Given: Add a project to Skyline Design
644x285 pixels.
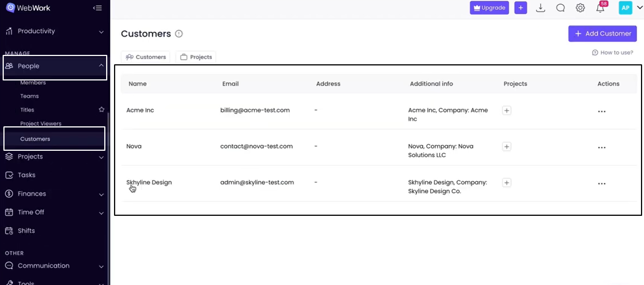Looking at the screenshot, I should click(x=507, y=183).
